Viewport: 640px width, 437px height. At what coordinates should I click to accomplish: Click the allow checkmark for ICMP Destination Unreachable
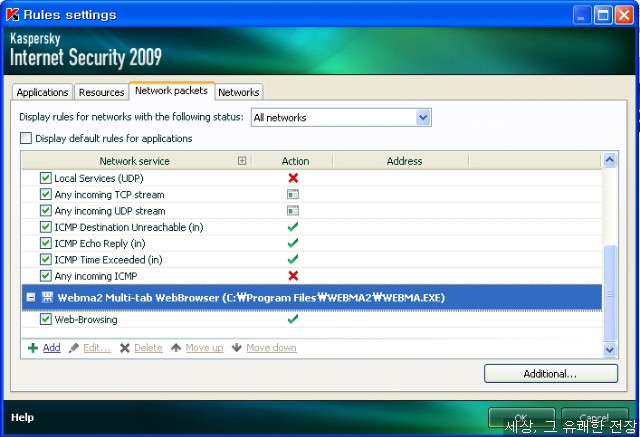[293, 226]
